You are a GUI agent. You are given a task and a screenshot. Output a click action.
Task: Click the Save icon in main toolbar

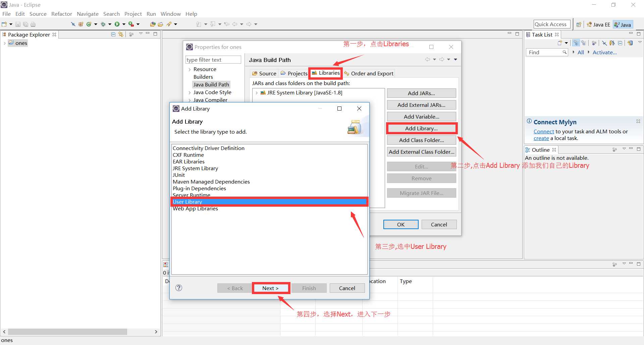click(x=18, y=24)
